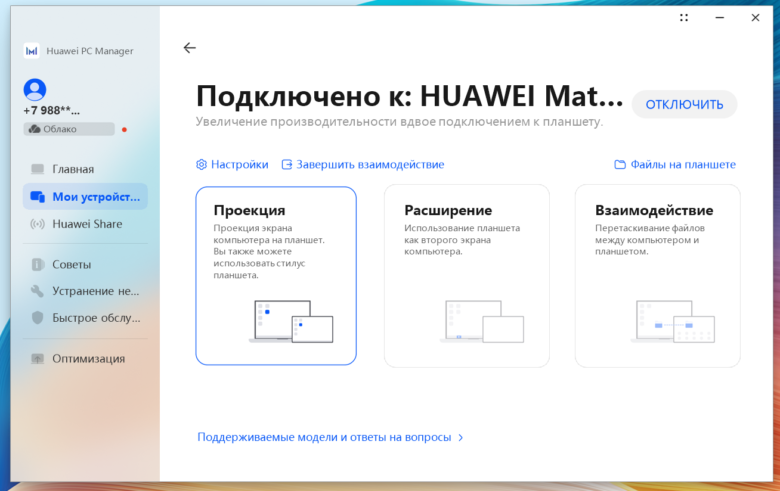
Task: Minimize the PC Manager window
Action: click(x=720, y=17)
